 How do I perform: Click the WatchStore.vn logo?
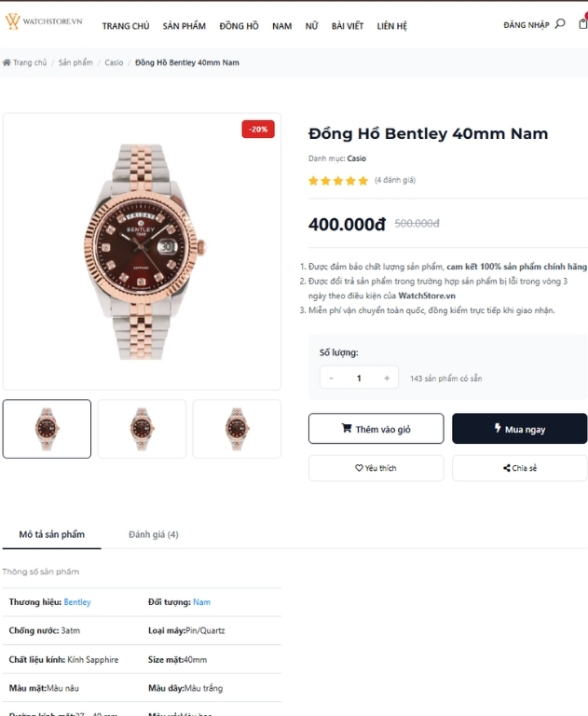[45, 21]
